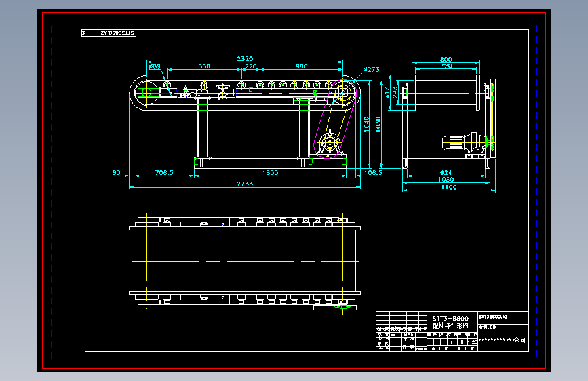Viewport: 588px width, 381px height.
Task: Select the 880 dimension text
Action: pos(204,66)
